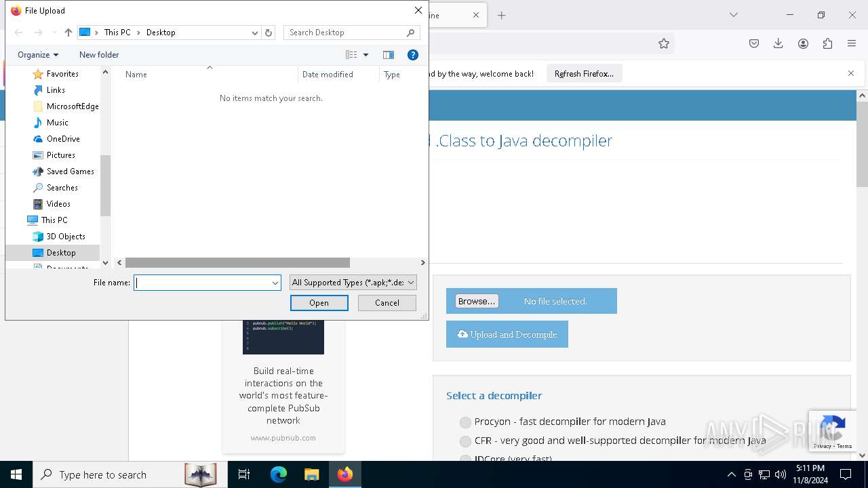Show the preview pane
This screenshot has height=488, width=868.
389,55
